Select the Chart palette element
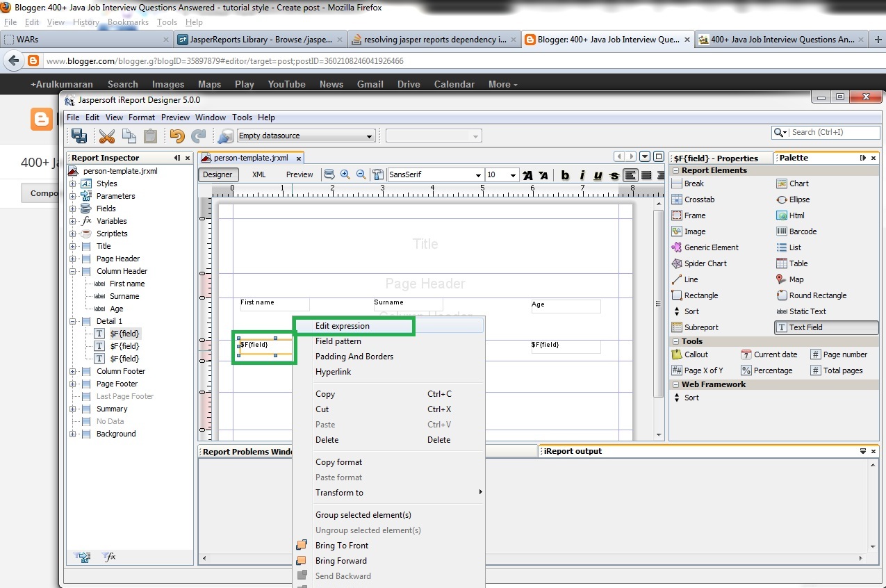 (x=792, y=183)
